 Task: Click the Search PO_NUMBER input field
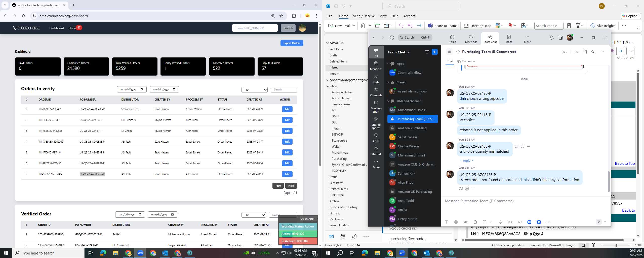click(x=255, y=28)
